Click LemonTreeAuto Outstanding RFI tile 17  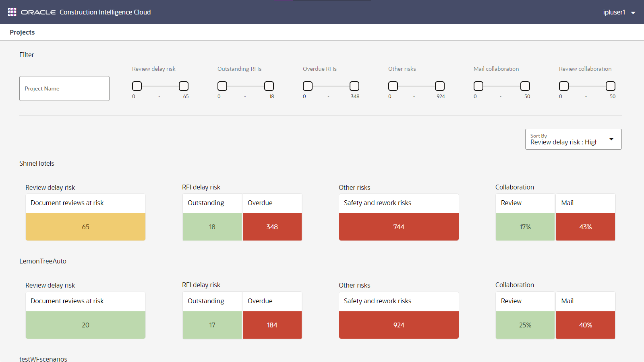pyautogui.click(x=212, y=325)
